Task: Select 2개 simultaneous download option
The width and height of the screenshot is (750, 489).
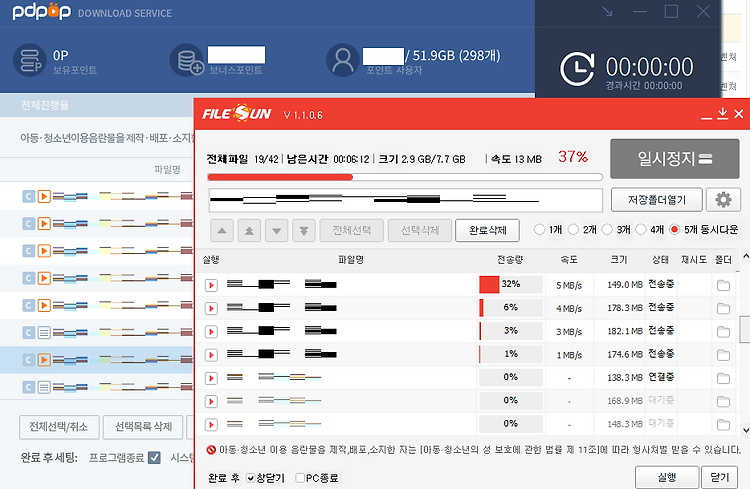Action: click(573, 230)
